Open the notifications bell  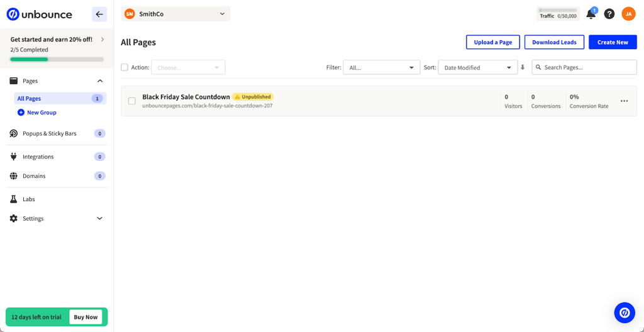click(x=591, y=14)
